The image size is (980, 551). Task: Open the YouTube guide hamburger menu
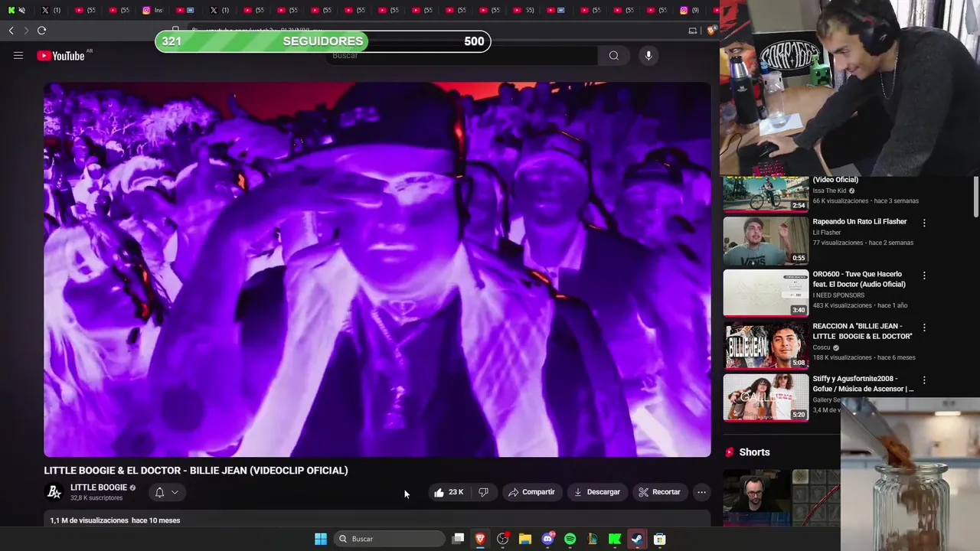(18, 55)
